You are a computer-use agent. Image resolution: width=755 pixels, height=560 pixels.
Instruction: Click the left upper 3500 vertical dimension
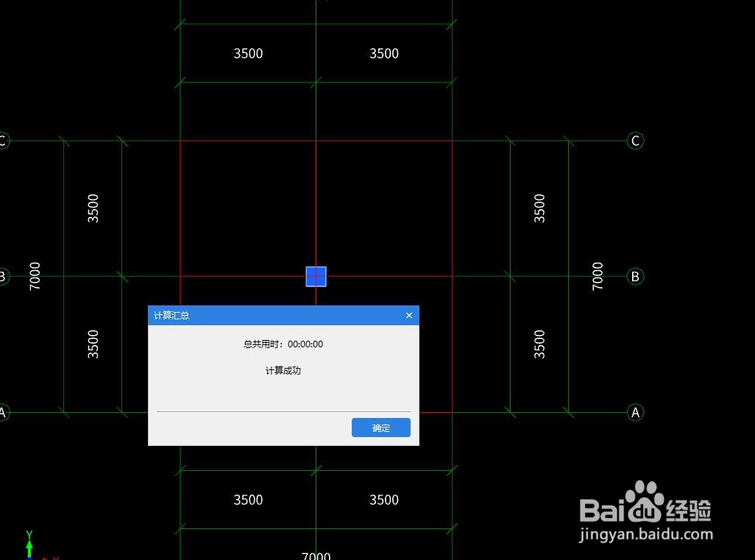(93, 208)
